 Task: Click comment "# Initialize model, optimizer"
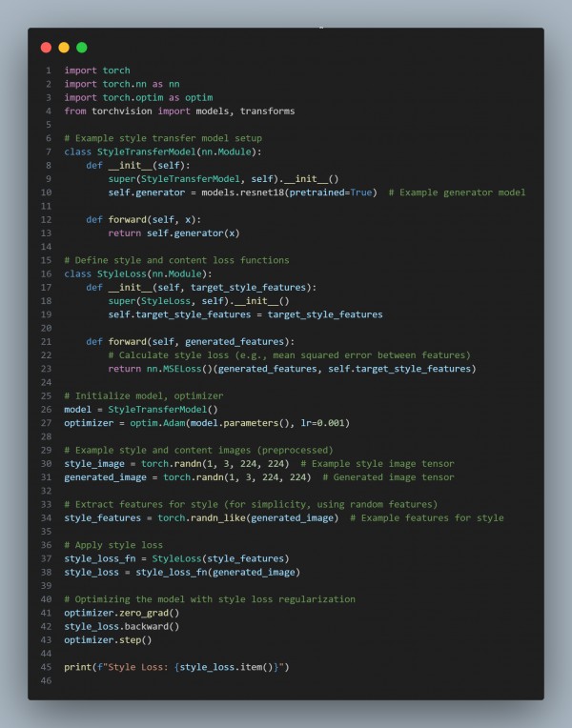point(144,395)
